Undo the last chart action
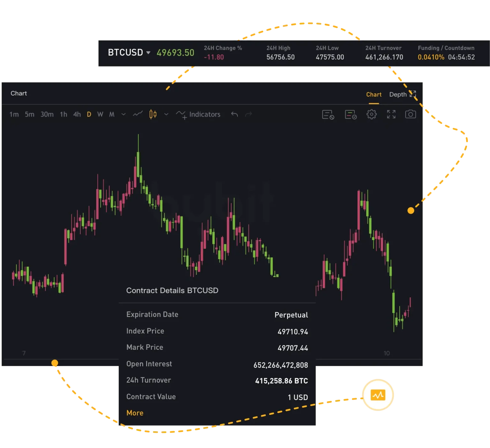490x448 pixels. [x=234, y=114]
